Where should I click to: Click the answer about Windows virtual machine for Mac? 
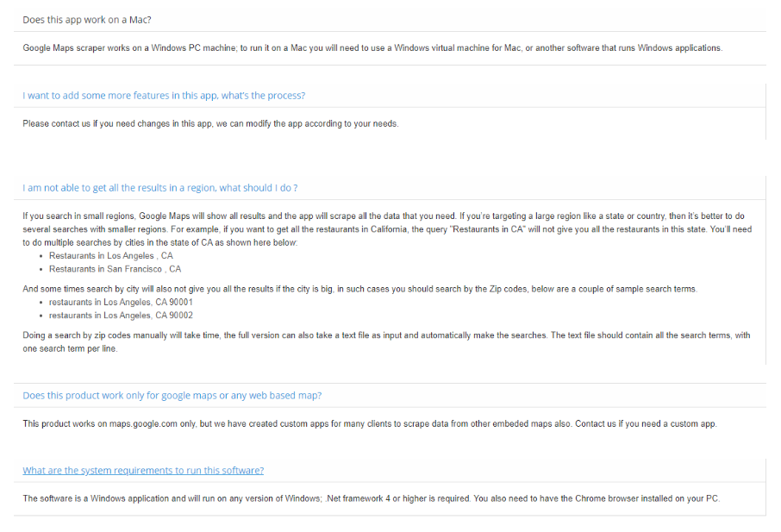(372, 48)
